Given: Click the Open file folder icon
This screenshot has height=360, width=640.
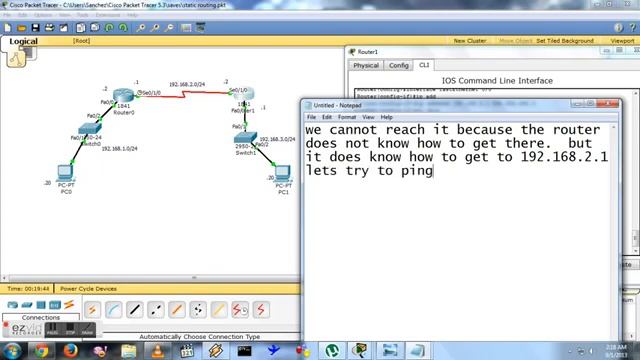Looking at the screenshot, I should point(22,28).
